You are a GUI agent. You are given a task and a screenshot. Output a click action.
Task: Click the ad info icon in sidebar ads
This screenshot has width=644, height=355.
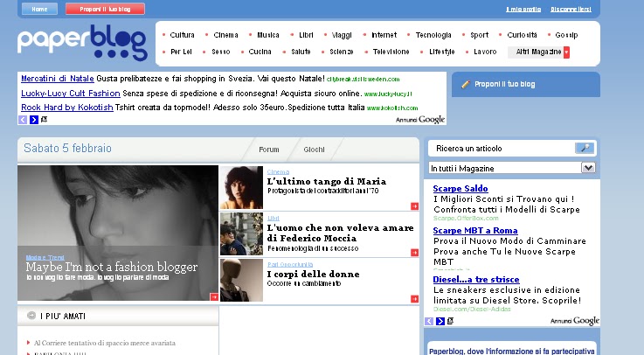click(450, 321)
